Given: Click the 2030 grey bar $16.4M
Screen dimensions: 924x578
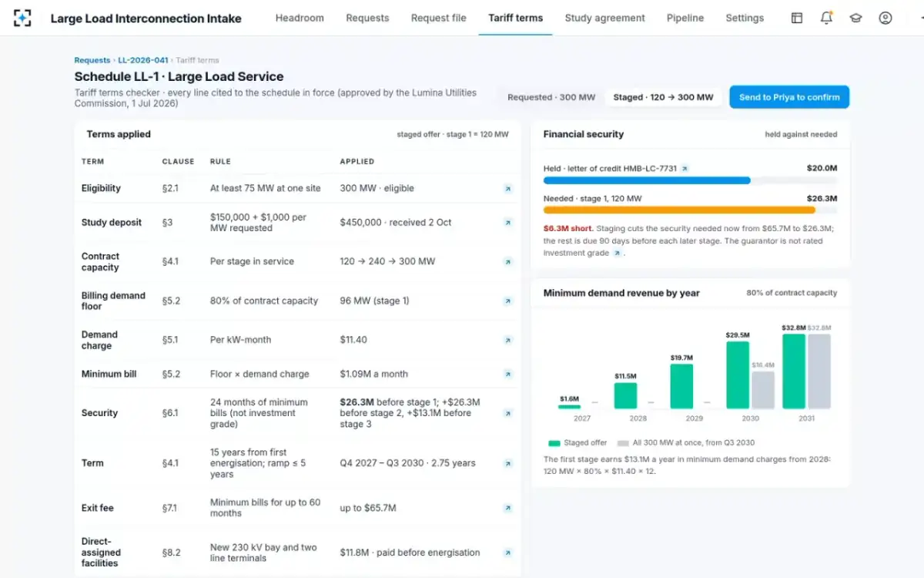Looking at the screenshot, I should (763, 390).
